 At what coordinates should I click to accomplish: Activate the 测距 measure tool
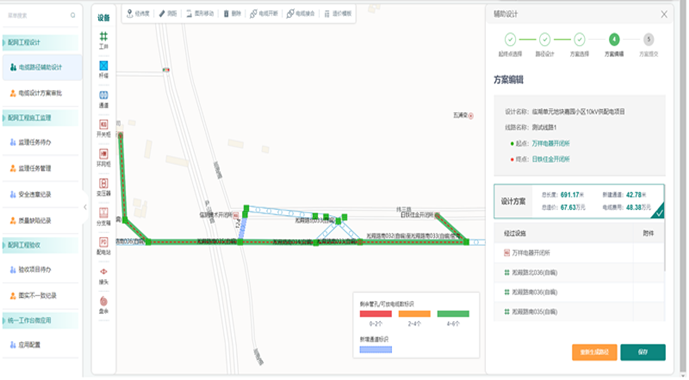pyautogui.click(x=168, y=14)
